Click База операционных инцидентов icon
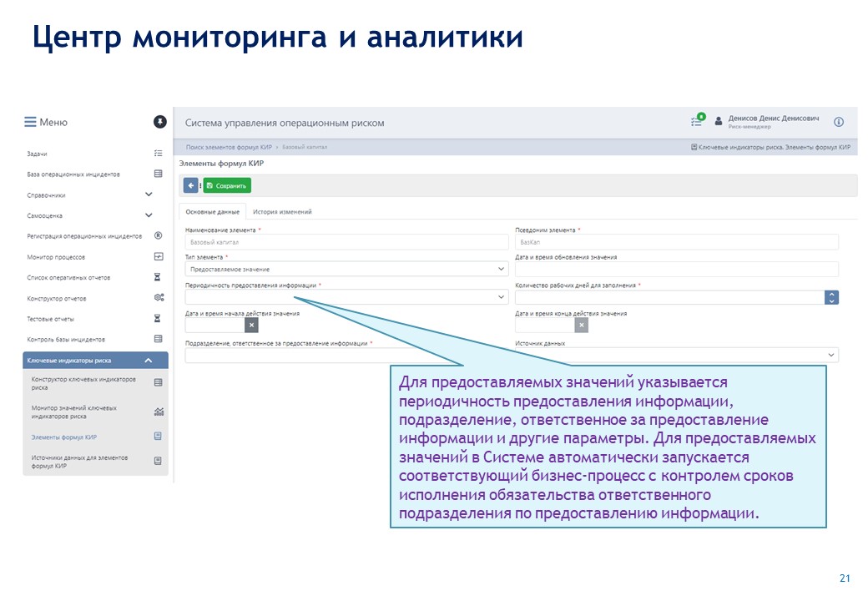Image resolution: width=868 pixels, height=601 pixels. click(159, 174)
